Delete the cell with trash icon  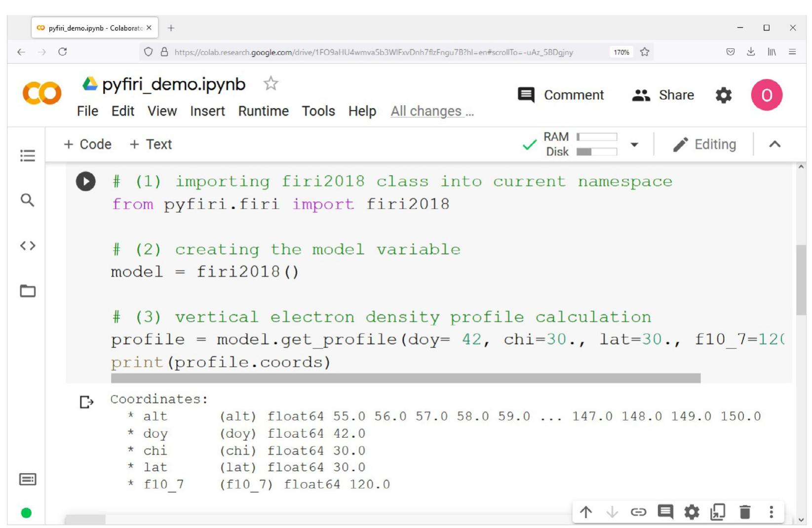(x=745, y=512)
